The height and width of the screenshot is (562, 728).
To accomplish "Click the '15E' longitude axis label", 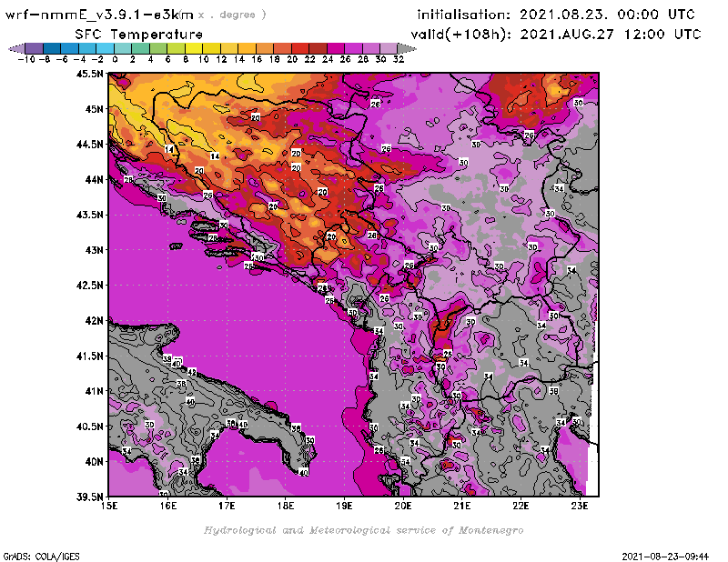I will 109,506.
